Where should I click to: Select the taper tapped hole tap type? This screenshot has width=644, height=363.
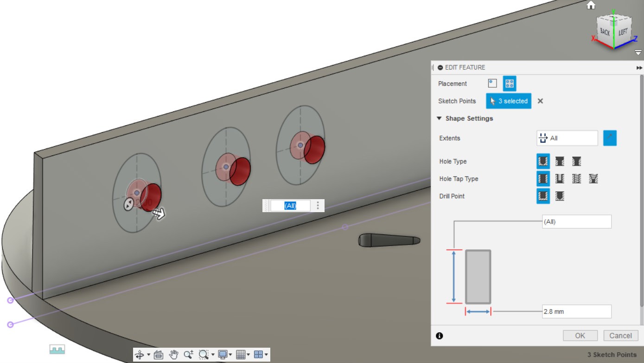[x=593, y=179]
